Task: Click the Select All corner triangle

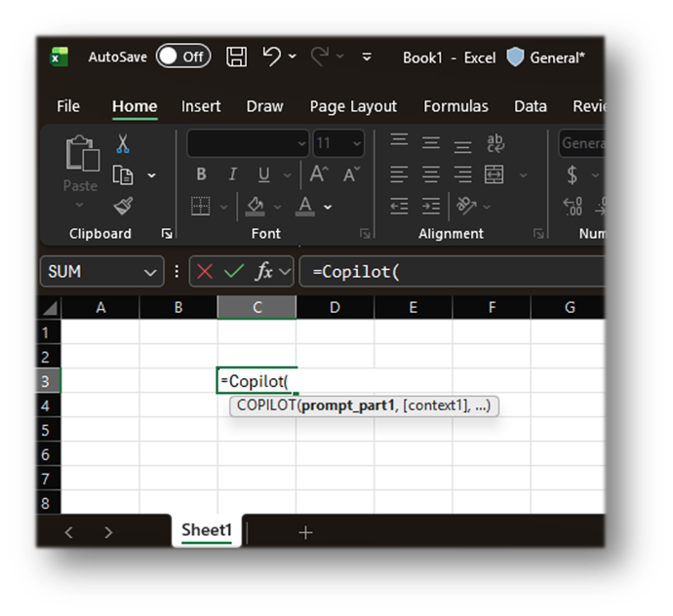Action: [50, 308]
